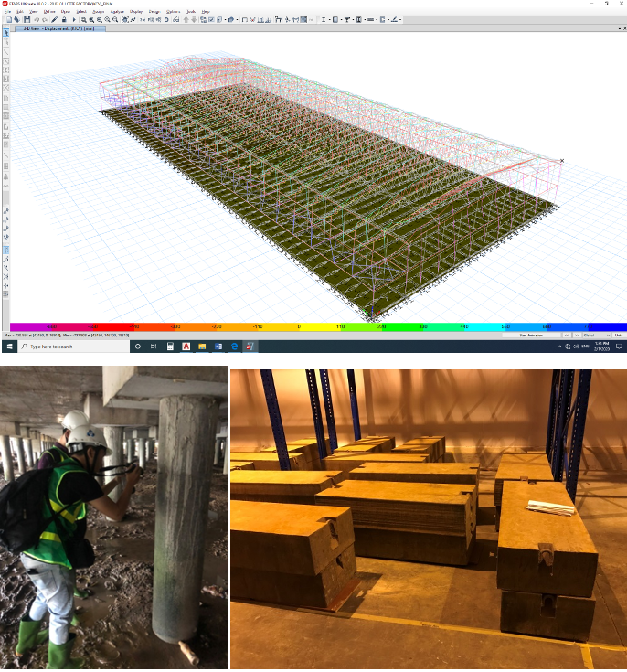This screenshot has height=672, width=627.
Task: Click the Windows taskbar search box
Action: [69, 347]
